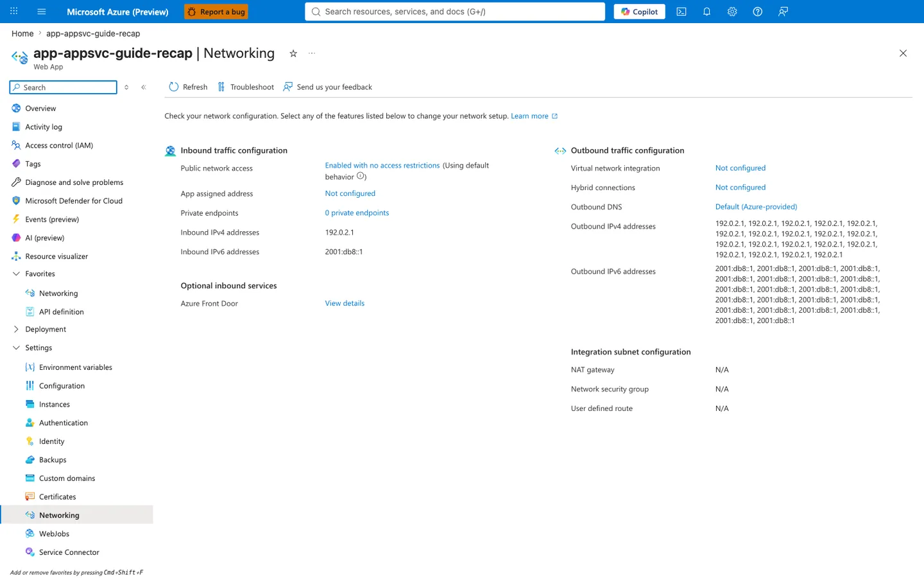Click Send us your feedback
Viewport: 924px width, 578px height.
tap(327, 87)
